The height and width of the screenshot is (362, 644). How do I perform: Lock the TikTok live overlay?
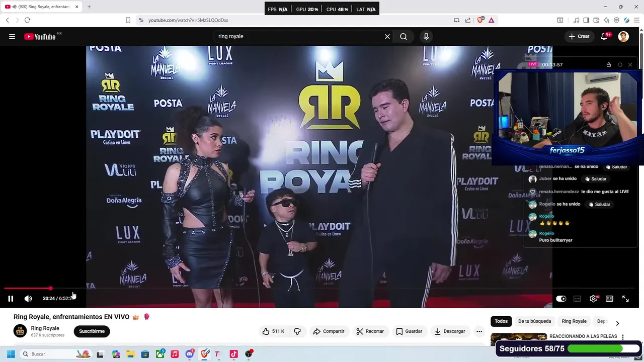[609, 64]
